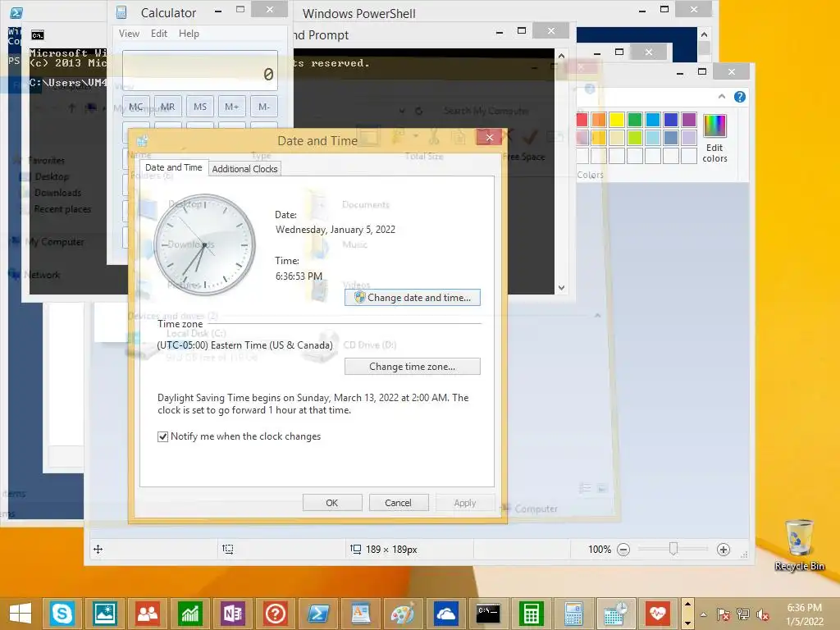
Task: Open Calculator Help menu
Action: 189,34
